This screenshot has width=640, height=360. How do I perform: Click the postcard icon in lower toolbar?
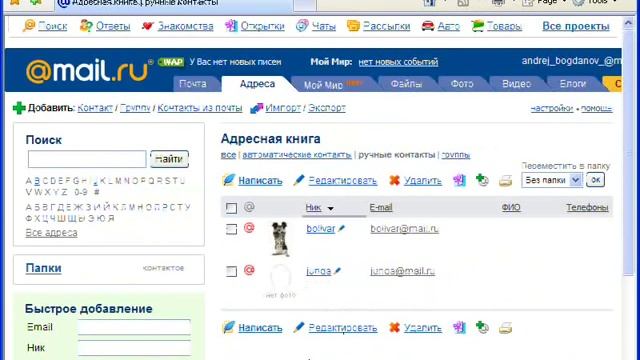[460, 327]
